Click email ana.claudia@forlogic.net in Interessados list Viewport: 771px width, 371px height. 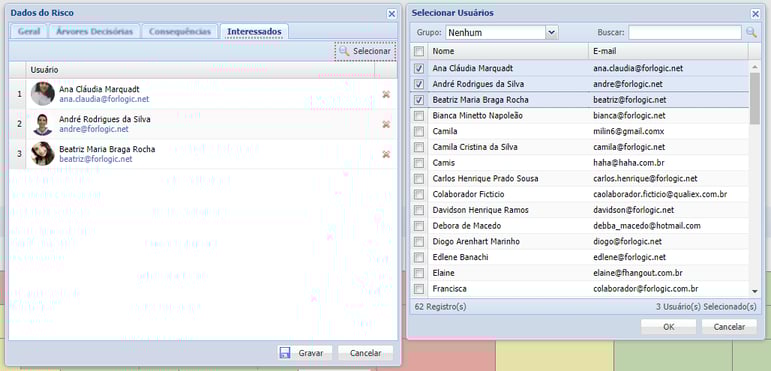(104, 99)
